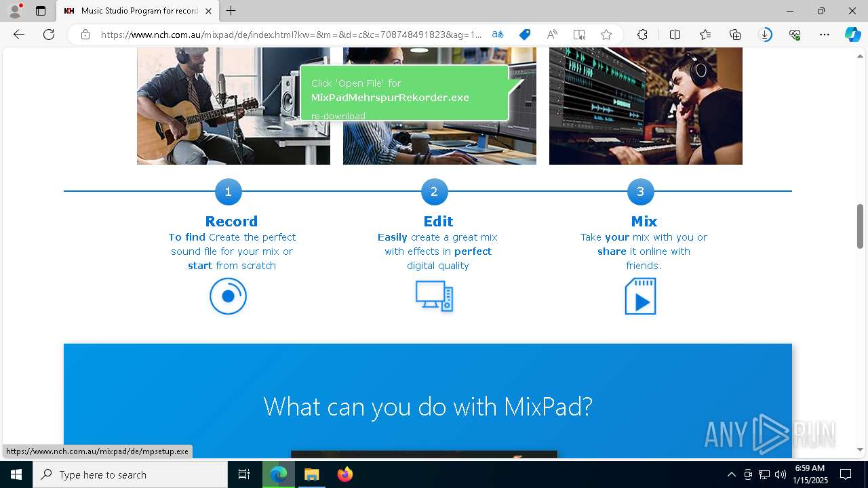
Task: Refresh the current page
Action: (x=49, y=35)
